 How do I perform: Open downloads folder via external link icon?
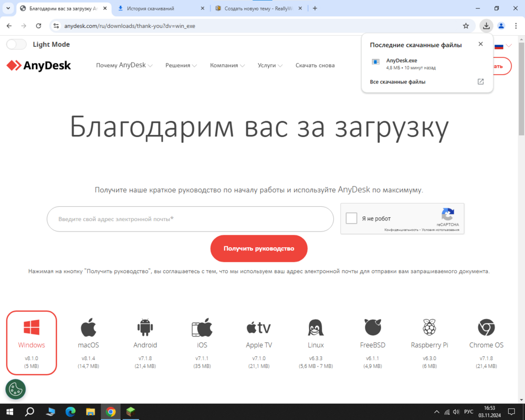tap(480, 82)
